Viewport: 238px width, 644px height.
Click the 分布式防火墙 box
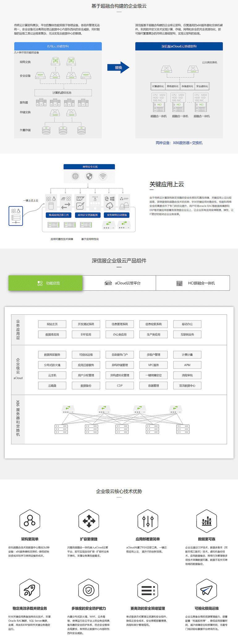(x=52, y=365)
